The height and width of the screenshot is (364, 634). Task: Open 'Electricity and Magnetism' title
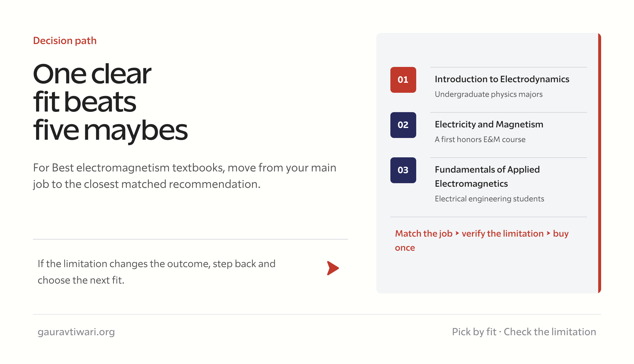[489, 124]
